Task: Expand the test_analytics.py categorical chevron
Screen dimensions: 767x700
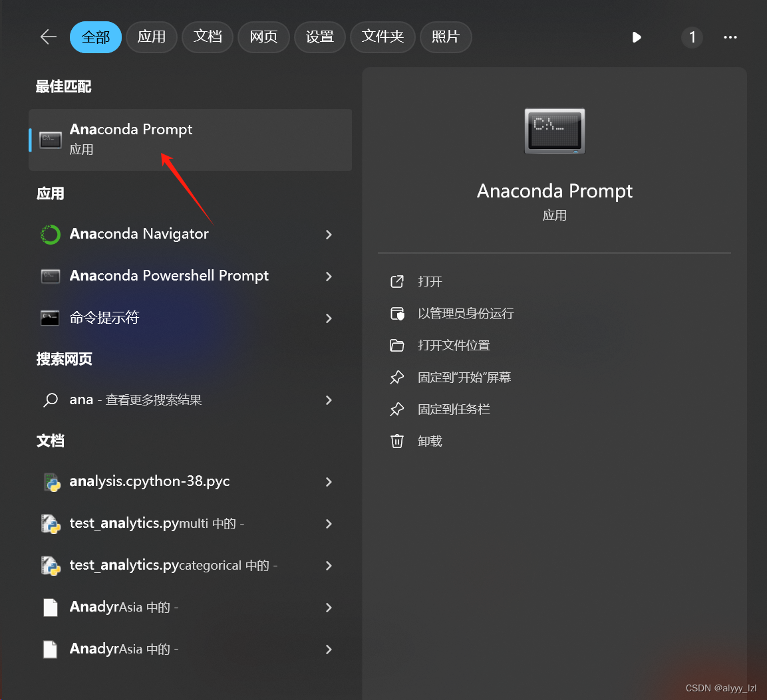Action: 329,566
